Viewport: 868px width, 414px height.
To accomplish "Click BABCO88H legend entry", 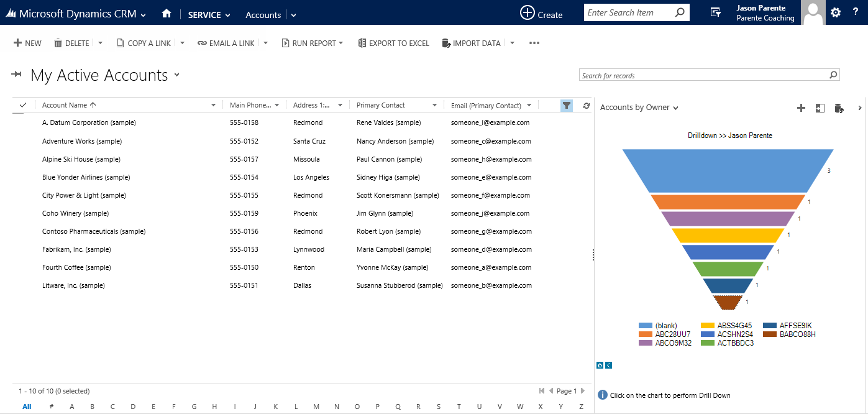I will tap(789, 334).
